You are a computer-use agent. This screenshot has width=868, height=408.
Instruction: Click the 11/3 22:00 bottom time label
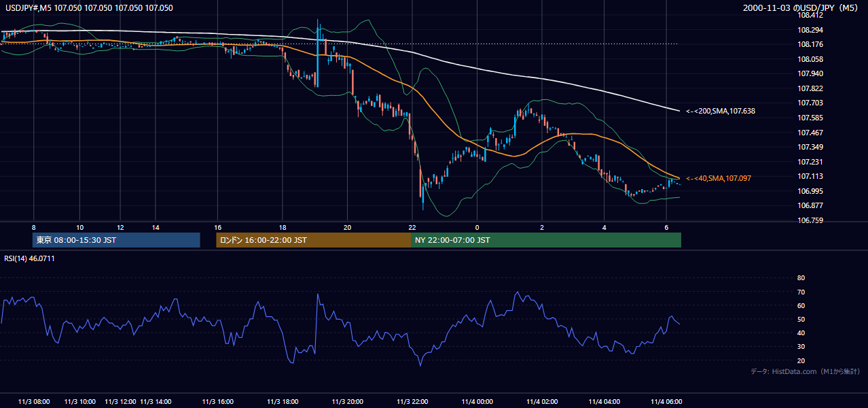point(412,402)
